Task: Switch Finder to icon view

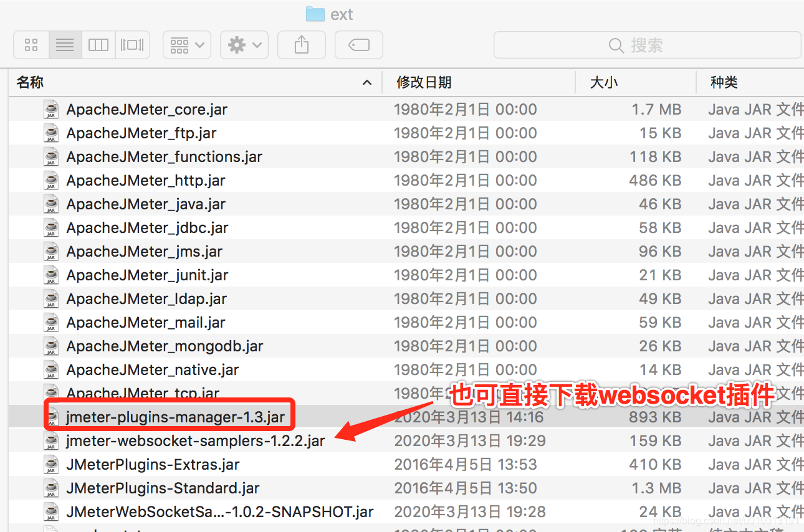Action: coord(31,45)
